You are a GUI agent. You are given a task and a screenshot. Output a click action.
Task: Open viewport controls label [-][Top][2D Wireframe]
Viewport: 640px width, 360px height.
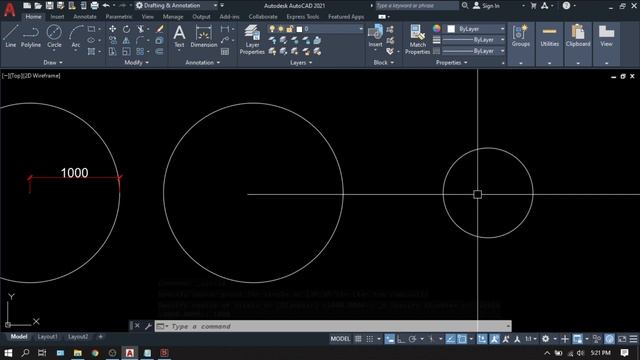point(31,76)
